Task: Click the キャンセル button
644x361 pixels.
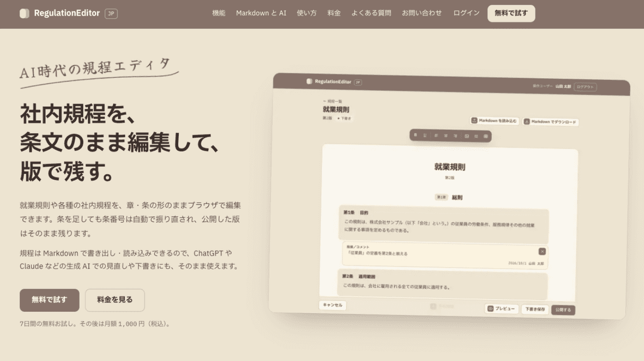Action: coord(333,305)
